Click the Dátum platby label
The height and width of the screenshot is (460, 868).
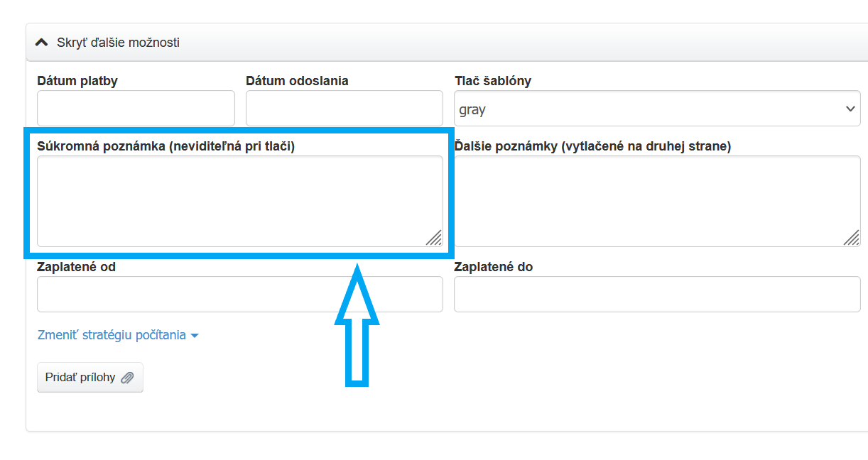[x=77, y=81]
